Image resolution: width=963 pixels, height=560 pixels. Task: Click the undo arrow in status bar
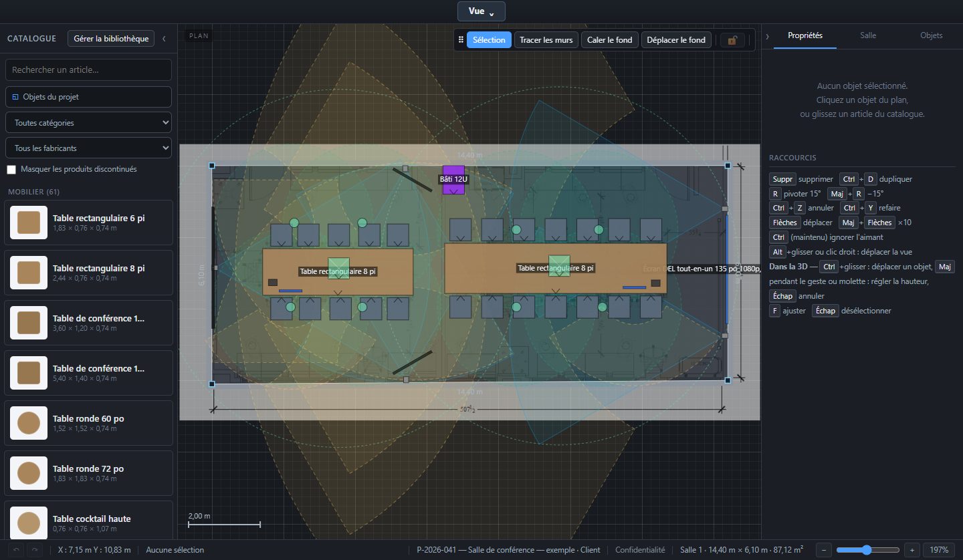coord(17,550)
